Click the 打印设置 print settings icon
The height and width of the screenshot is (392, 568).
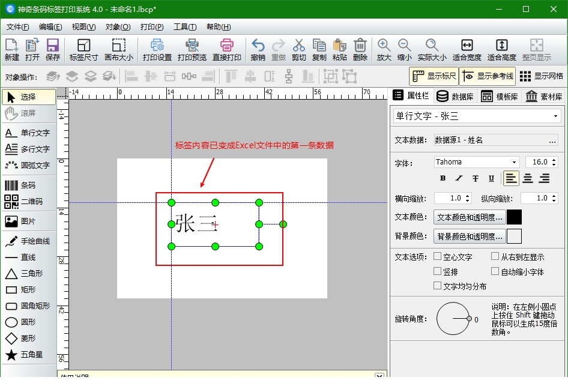coord(157,50)
